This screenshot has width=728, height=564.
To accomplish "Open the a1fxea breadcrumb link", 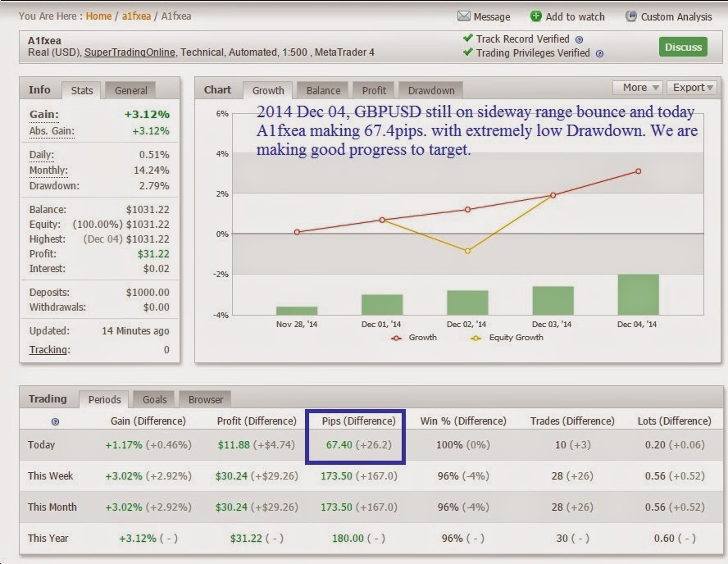I will point(136,16).
